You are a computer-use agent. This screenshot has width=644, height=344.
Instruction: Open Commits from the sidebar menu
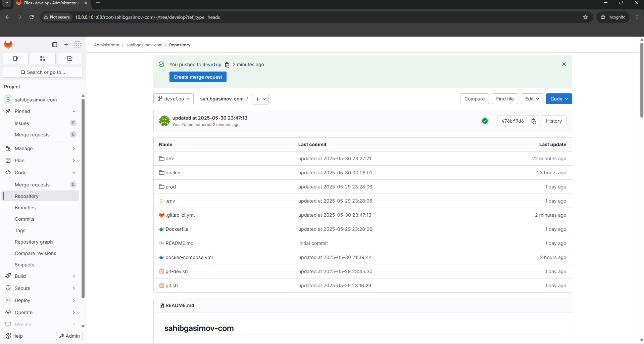click(24, 219)
